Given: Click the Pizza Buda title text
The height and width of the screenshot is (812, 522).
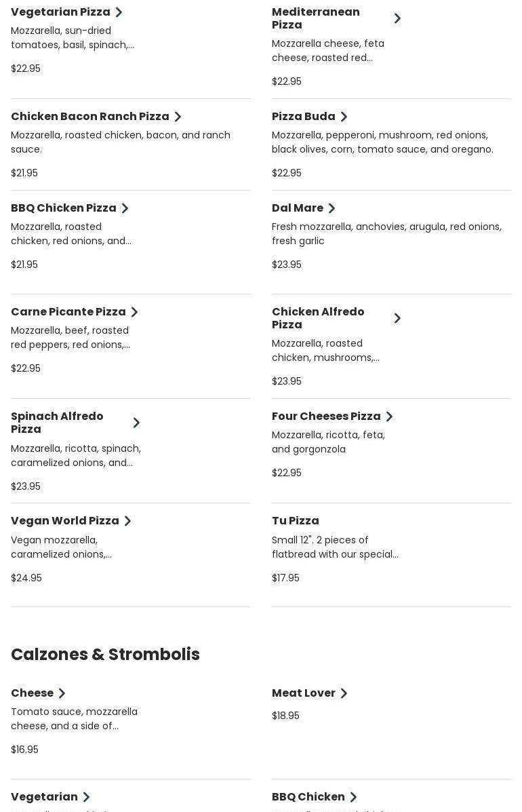Looking at the screenshot, I should pyautogui.click(x=304, y=117).
